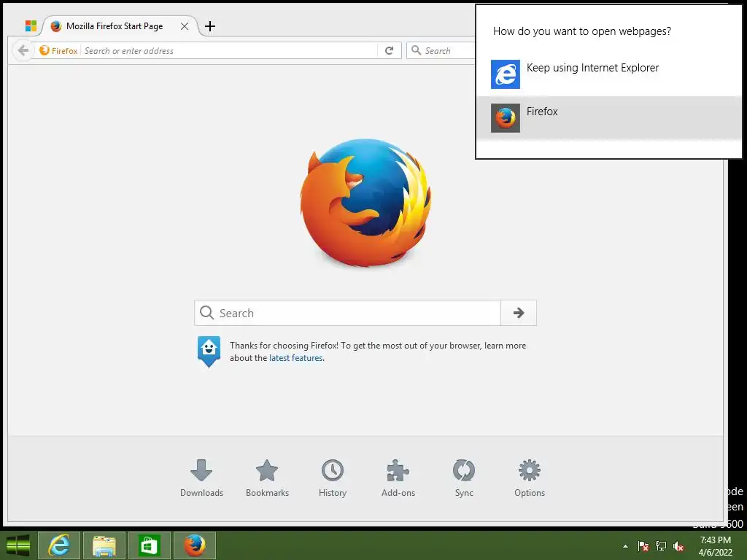
Task: Show hidden tray icons arrow
Action: [x=625, y=546]
